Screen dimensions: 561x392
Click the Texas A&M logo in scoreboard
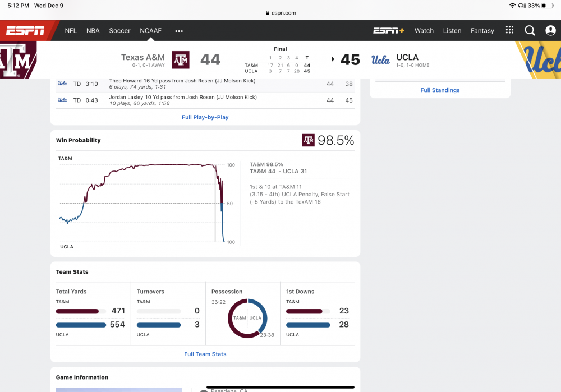180,60
